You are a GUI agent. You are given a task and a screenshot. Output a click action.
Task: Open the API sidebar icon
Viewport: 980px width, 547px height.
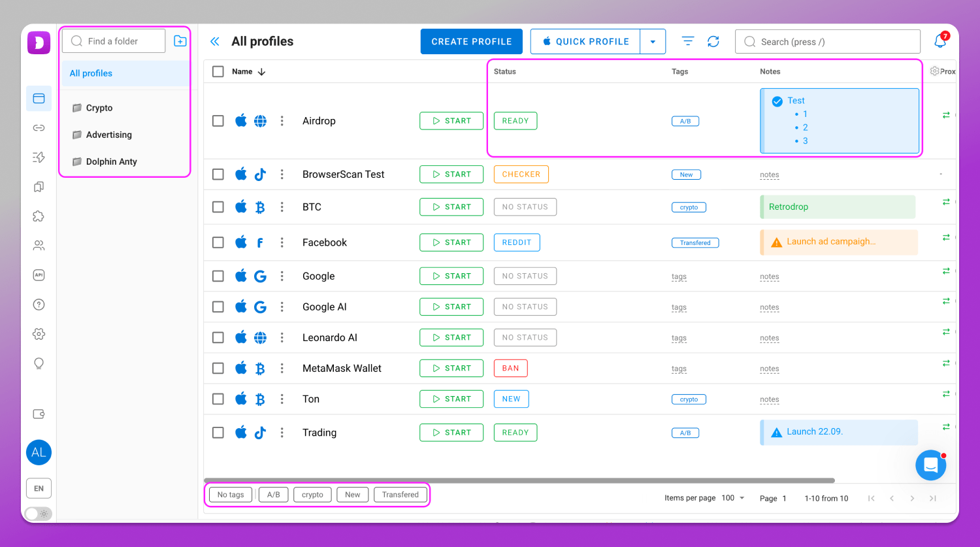click(39, 275)
